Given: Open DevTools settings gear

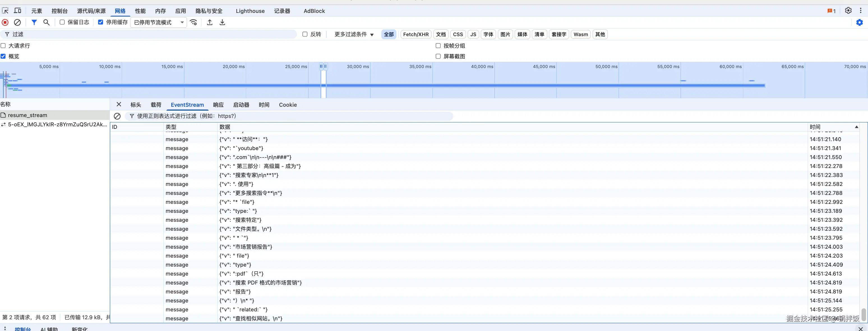Looking at the screenshot, I should (848, 10).
